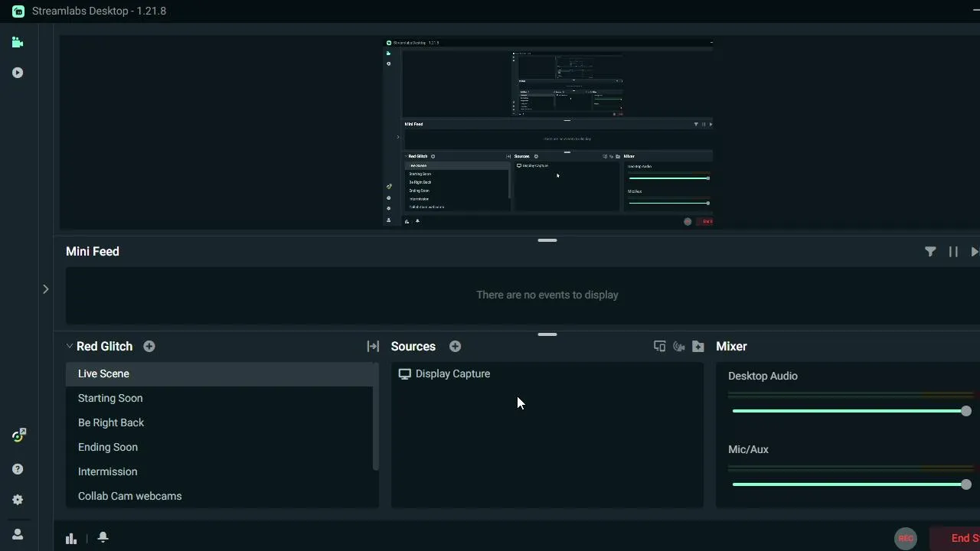Select the Display Capture source
The height and width of the screenshot is (551, 980).
point(547,374)
